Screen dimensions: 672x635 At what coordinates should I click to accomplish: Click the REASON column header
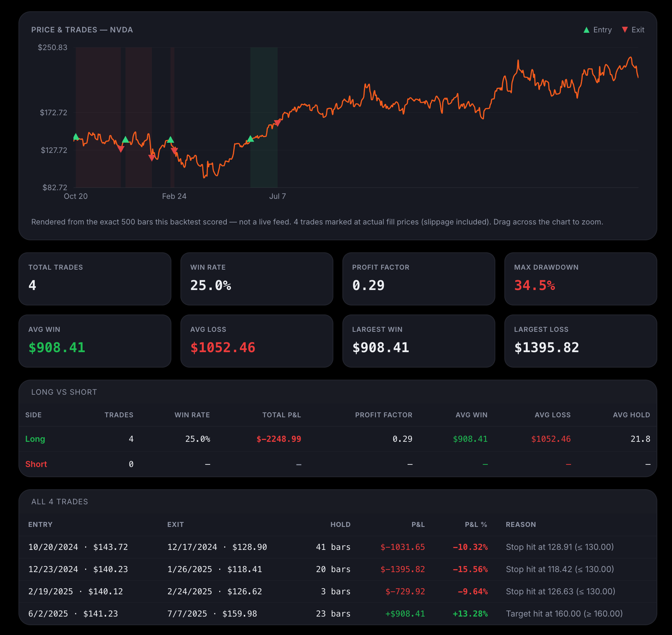521,524
